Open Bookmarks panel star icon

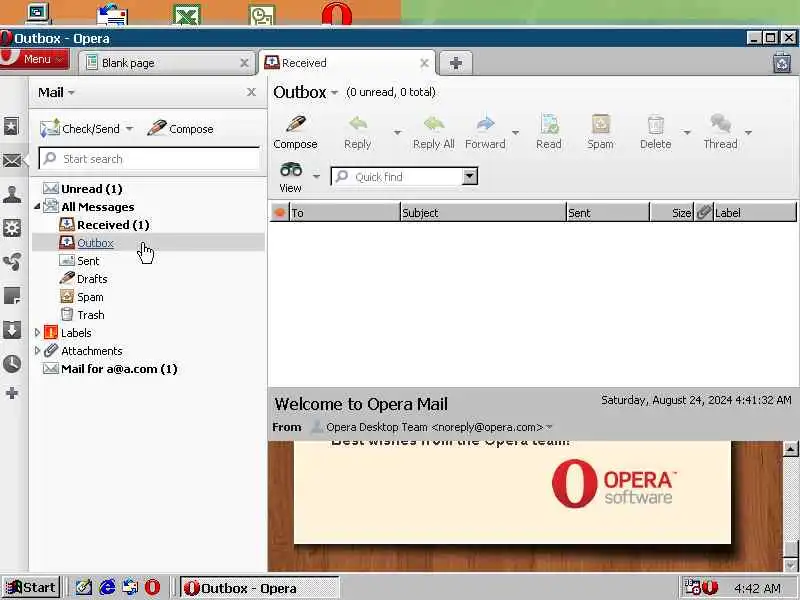coord(12,126)
